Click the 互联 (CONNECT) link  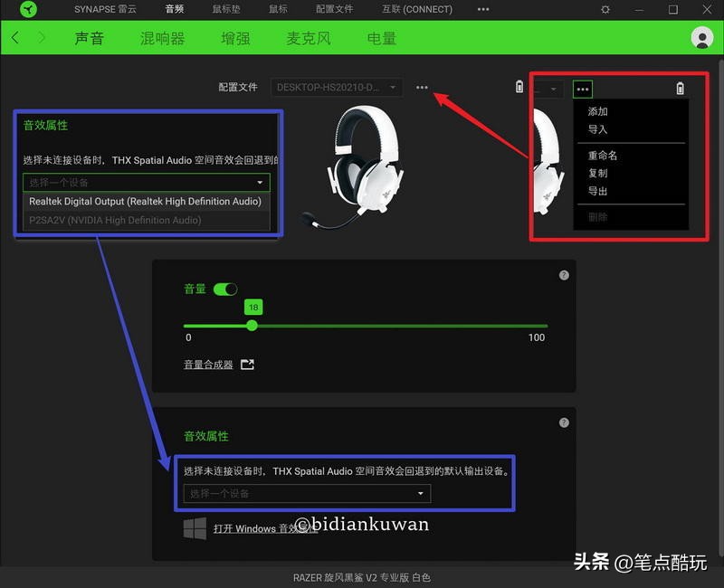(416, 9)
